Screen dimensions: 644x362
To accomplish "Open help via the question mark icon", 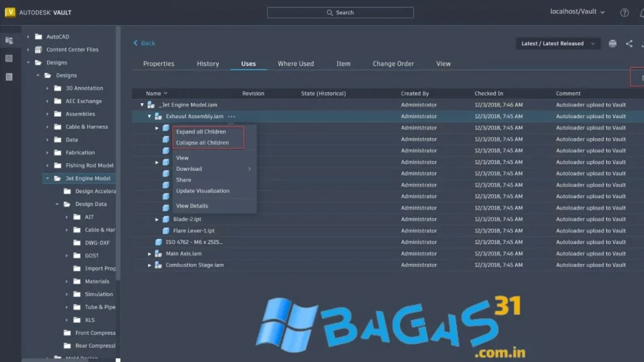I will pos(625,13).
